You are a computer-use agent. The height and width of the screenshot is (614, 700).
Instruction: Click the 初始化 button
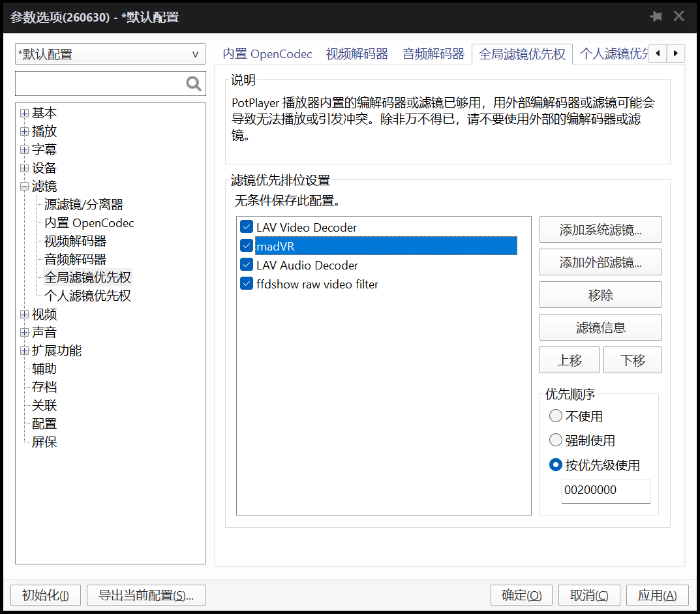pyautogui.click(x=46, y=595)
